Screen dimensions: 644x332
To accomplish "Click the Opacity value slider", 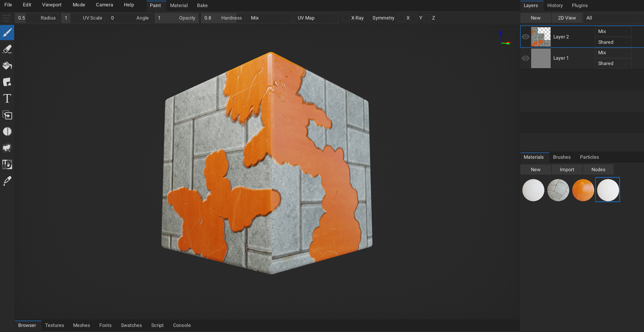I will [x=176, y=18].
